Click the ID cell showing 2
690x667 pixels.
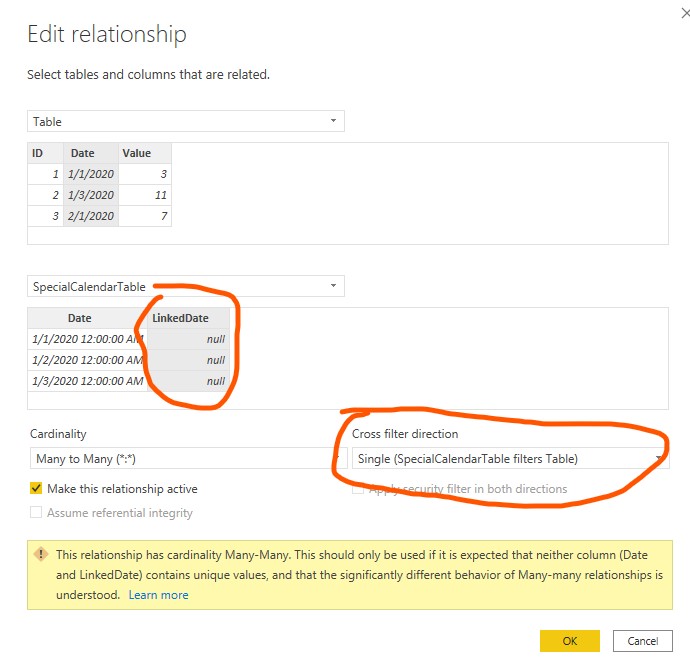(x=45, y=195)
